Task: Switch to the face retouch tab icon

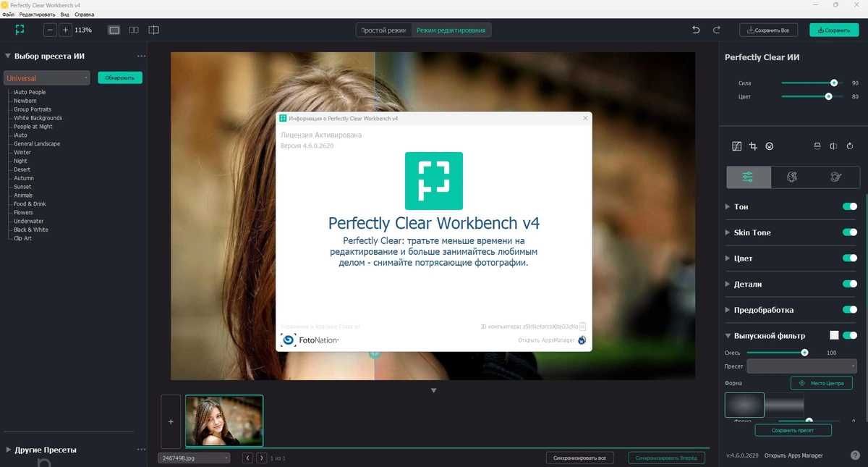Action: pos(792,177)
